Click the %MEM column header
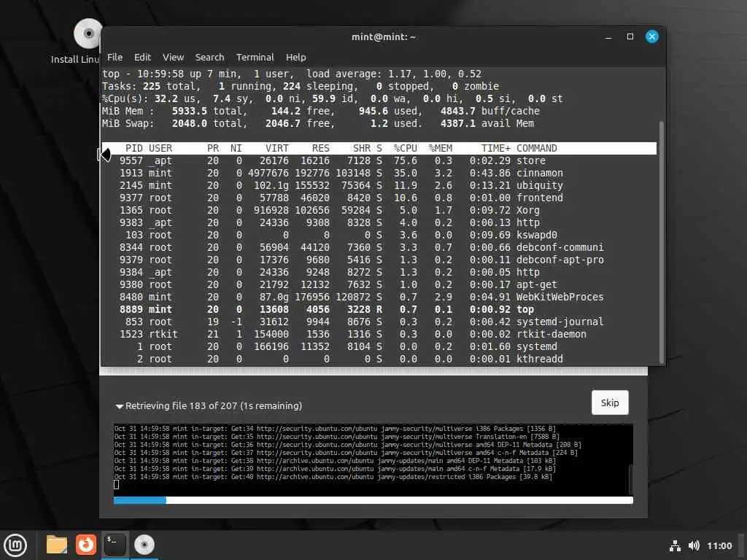Viewport: 747px width, 560px height. tap(440, 148)
